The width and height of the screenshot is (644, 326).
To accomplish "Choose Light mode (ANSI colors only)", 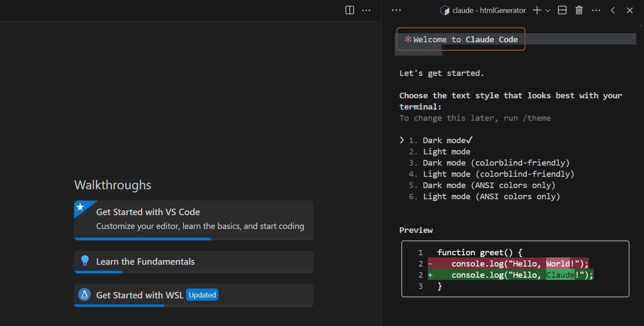I will pos(485,196).
